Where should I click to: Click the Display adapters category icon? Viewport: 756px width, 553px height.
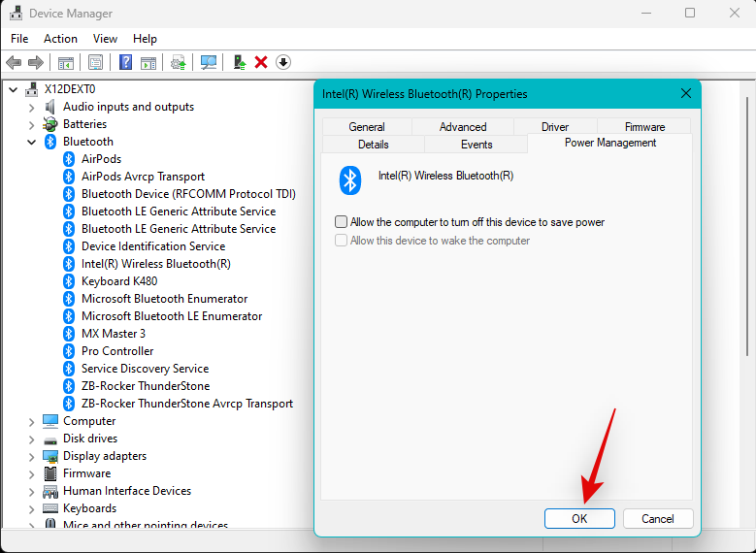pyautogui.click(x=50, y=456)
